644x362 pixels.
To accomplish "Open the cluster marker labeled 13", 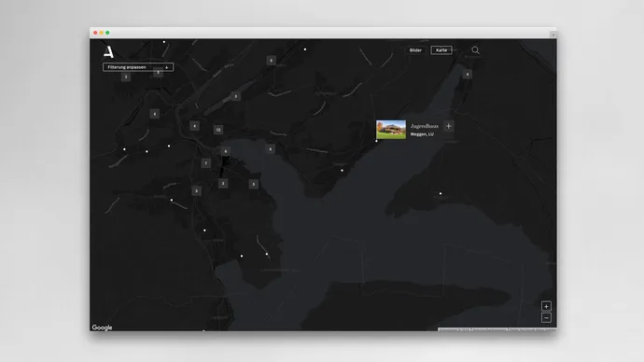I will (x=218, y=130).
